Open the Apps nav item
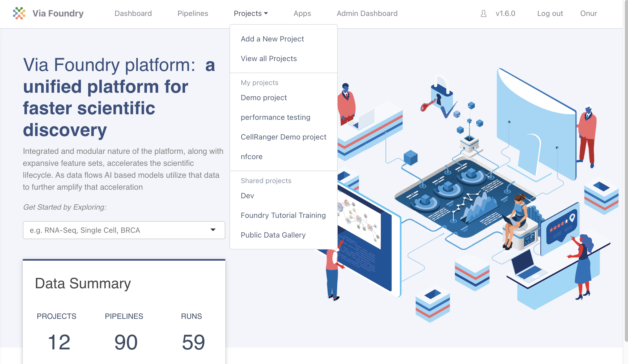 pyautogui.click(x=302, y=14)
